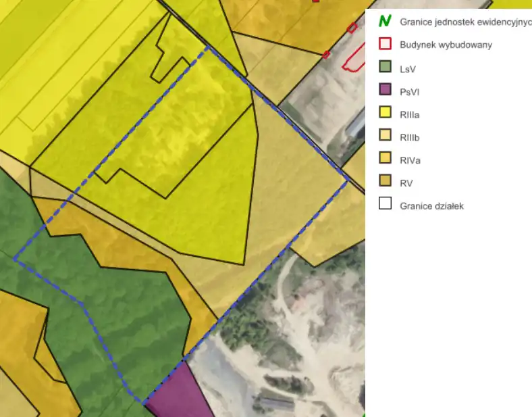Click the RIIIa legend label text
532x417 pixels.
(x=410, y=115)
